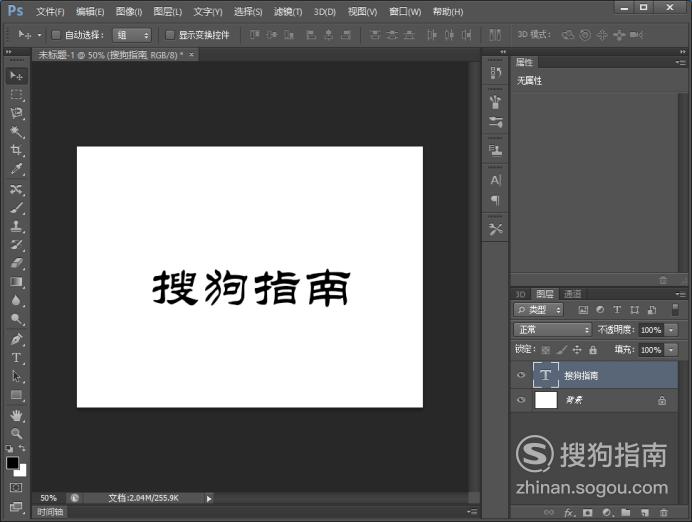Image resolution: width=692 pixels, height=522 pixels.
Task: Open the 滤镜(T) menu
Action: click(288, 12)
